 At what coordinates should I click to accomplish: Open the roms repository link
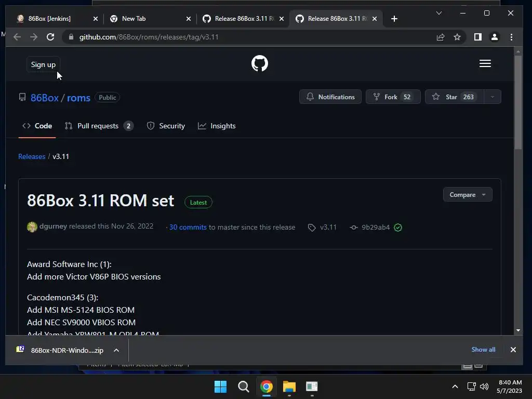(x=78, y=98)
